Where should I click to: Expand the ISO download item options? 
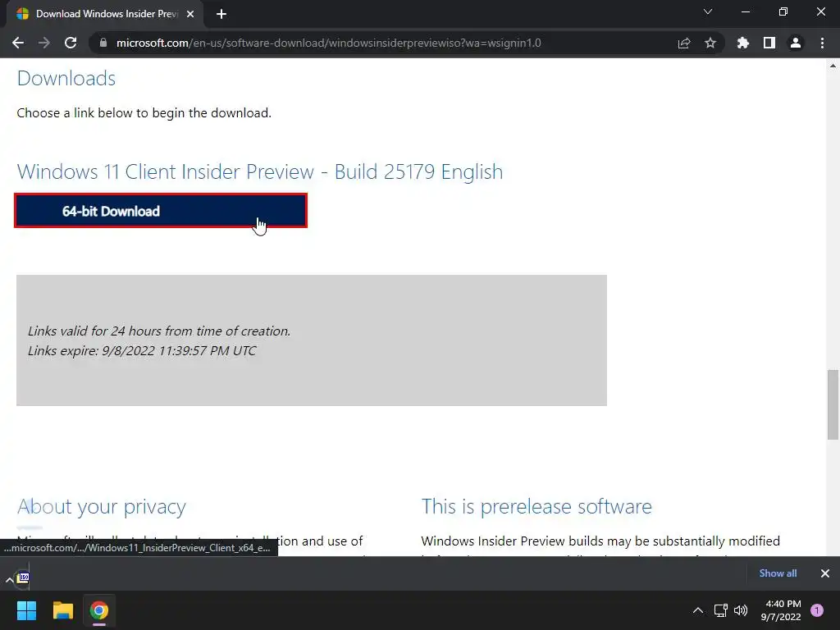coord(9,580)
